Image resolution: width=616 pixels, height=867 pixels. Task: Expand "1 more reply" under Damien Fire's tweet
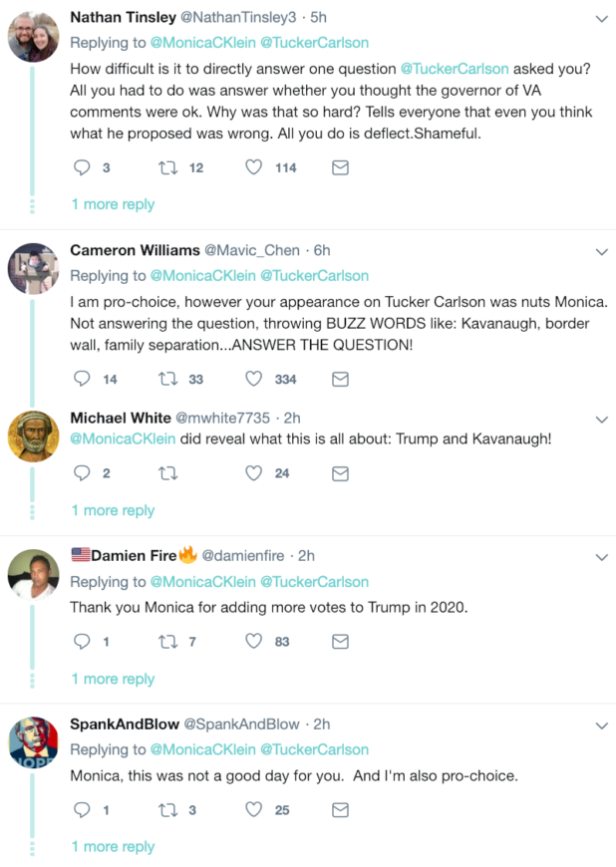tap(113, 679)
